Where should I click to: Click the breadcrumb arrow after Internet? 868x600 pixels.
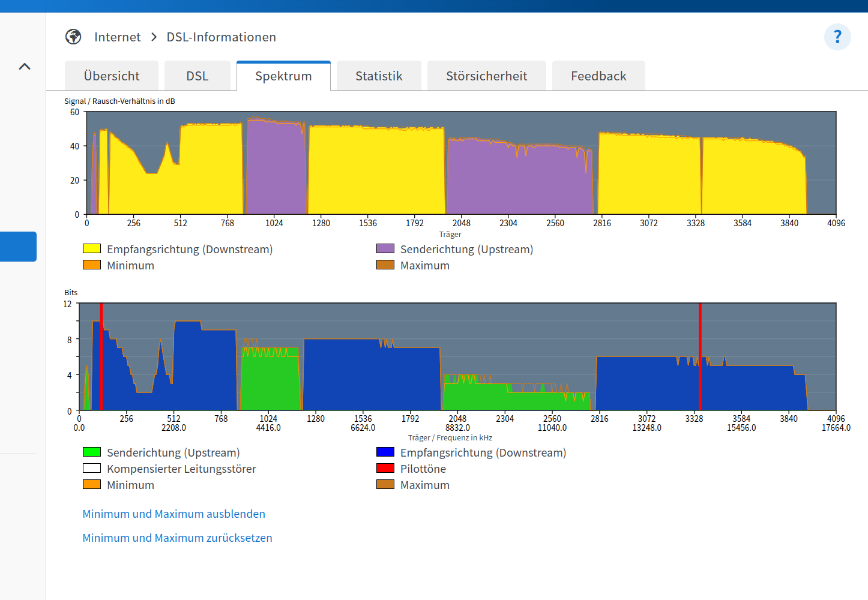[154, 37]
